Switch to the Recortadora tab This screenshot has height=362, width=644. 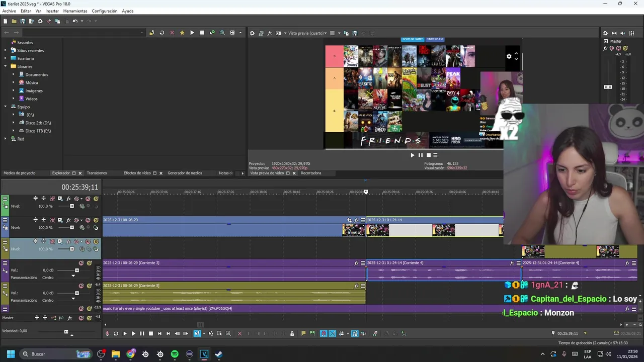click(x=310, y=173)
